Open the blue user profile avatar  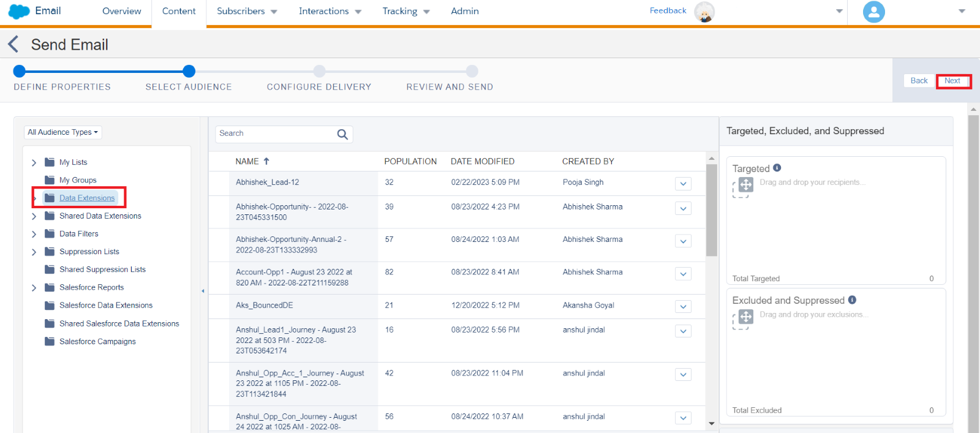click(x=873, y=12)
